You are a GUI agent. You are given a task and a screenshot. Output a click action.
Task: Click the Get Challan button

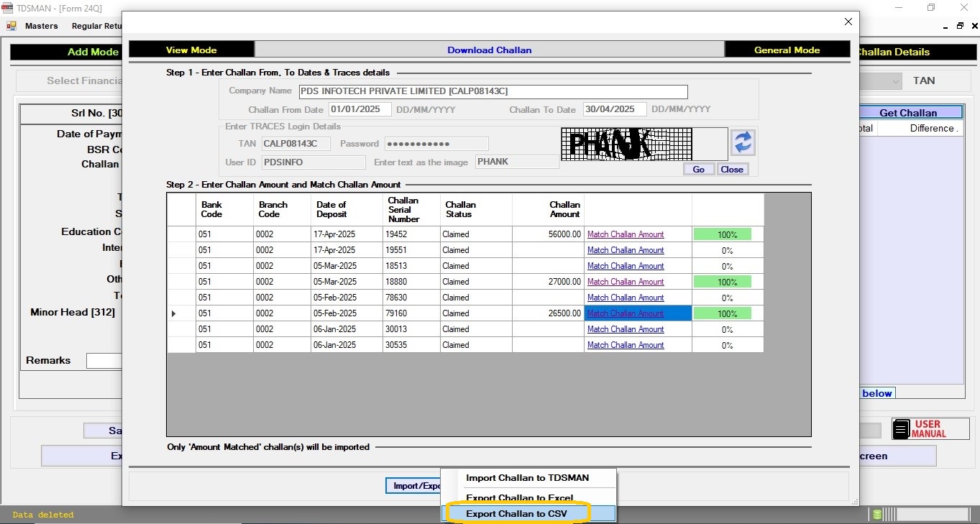click(907, 113)
